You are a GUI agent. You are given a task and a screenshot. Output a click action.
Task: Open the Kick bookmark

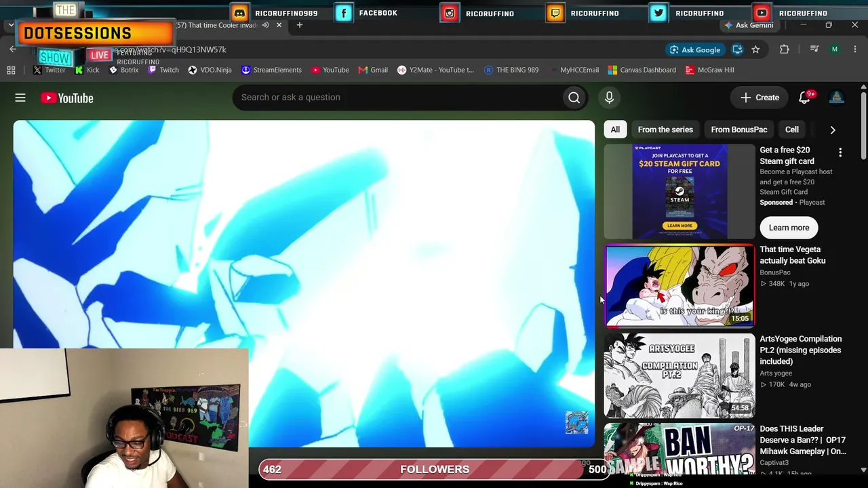[x=87, y=70]
